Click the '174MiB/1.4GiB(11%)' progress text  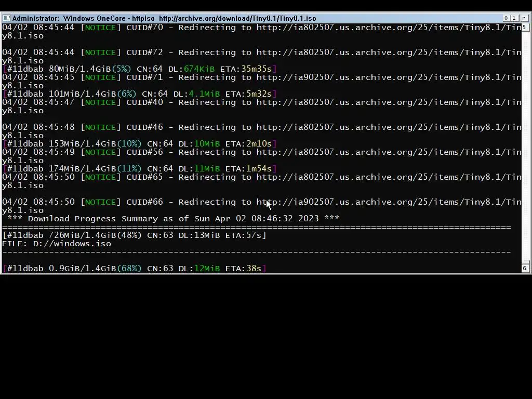[x=95, y=169]
